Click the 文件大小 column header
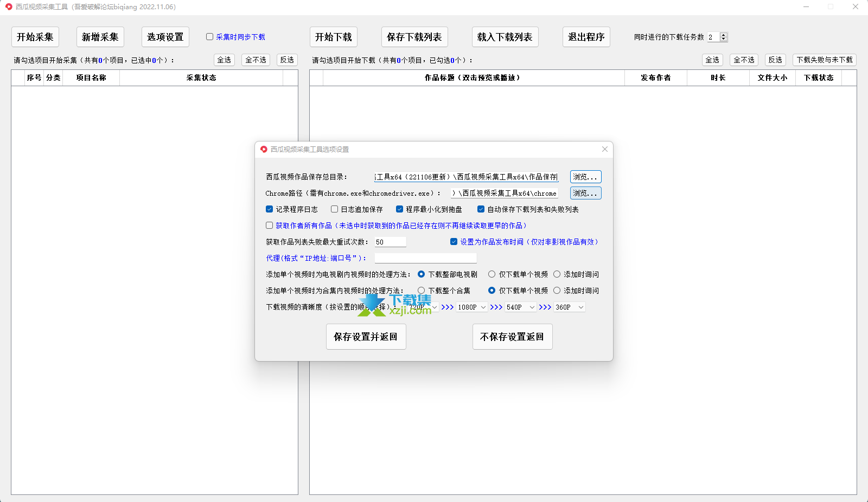868x502 pixels. pyautogui.click(x=773, y=78)
